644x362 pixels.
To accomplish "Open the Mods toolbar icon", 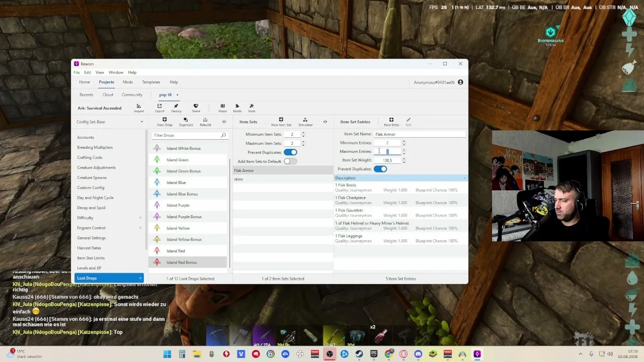I will 237,106.
